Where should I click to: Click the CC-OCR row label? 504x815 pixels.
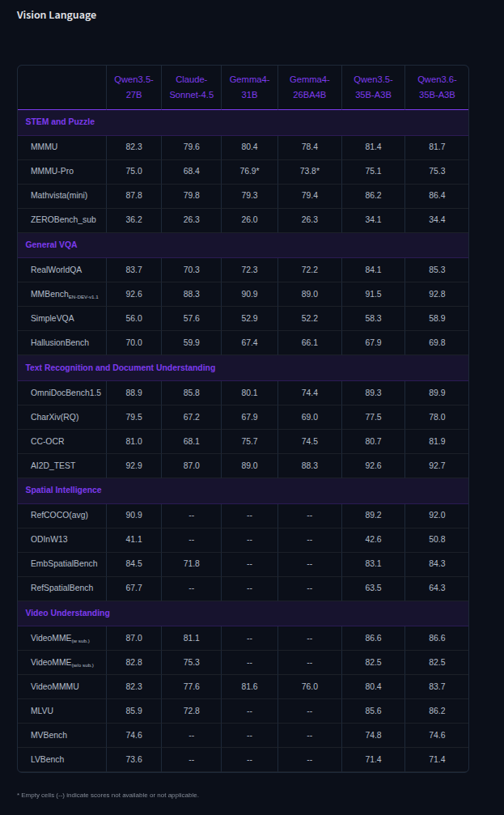(x=47, y=441)
